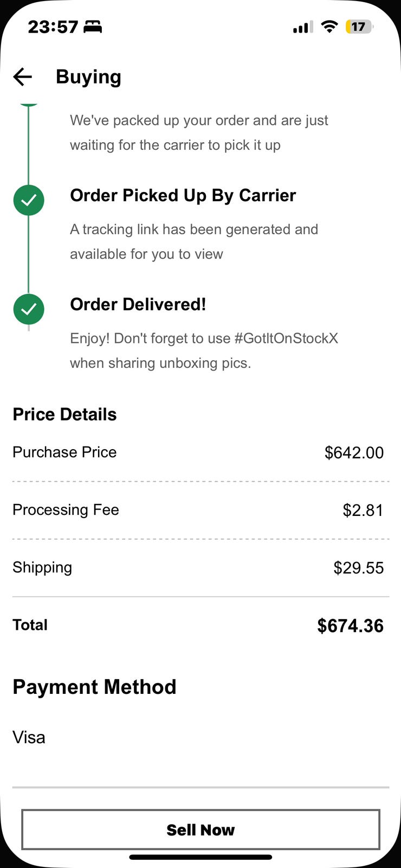This screenshot has height=868, width=401.
Task: Tap the #GotItOnStockX hashtag text
Action: (x=286, y=339)
